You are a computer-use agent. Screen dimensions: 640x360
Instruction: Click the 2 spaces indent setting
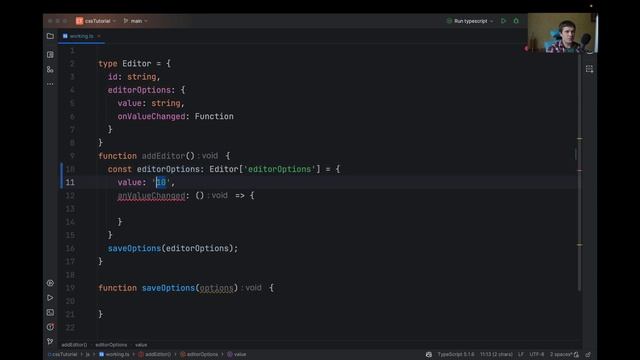coord(561,354)
